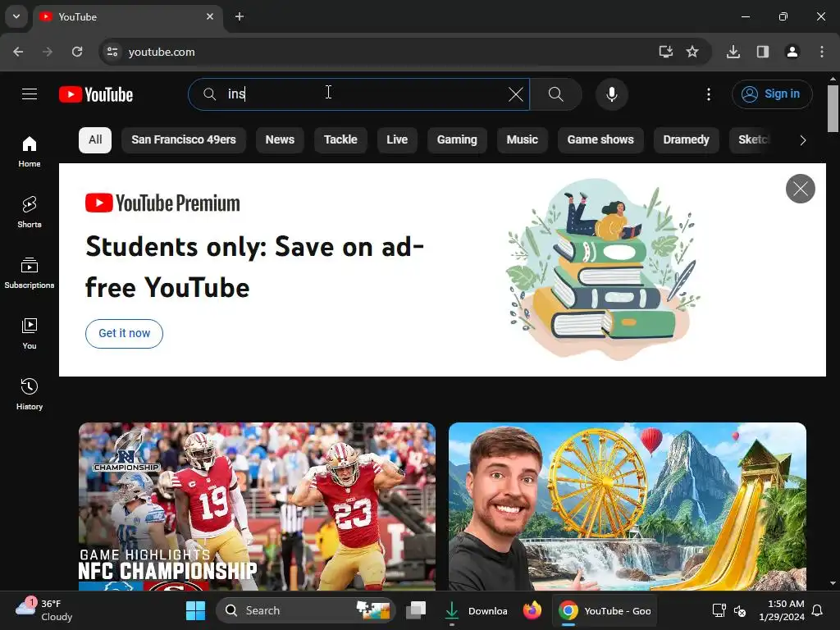Open the MrBeast water slide video
840x630 pixels.
click(x=628, y=506)
